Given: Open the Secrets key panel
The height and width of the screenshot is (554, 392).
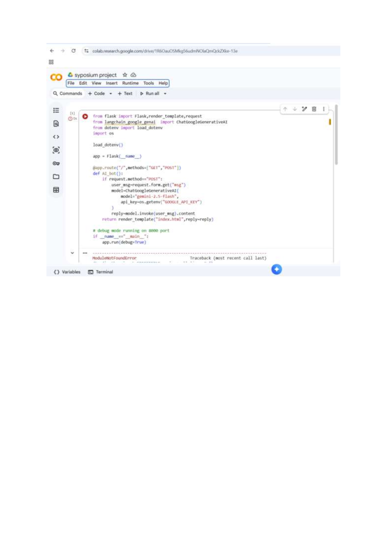Looking at the screenshot, I should (x=56, y=163).
